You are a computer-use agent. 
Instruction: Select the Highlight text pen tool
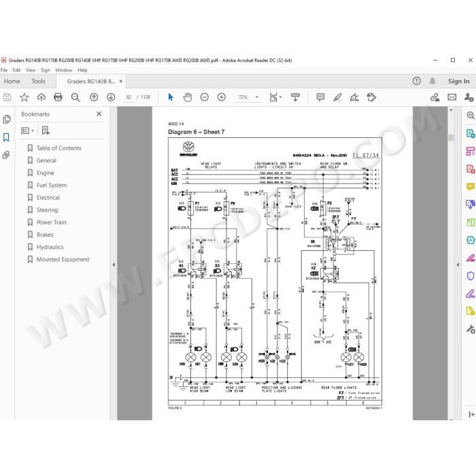(x=337, y=97)
